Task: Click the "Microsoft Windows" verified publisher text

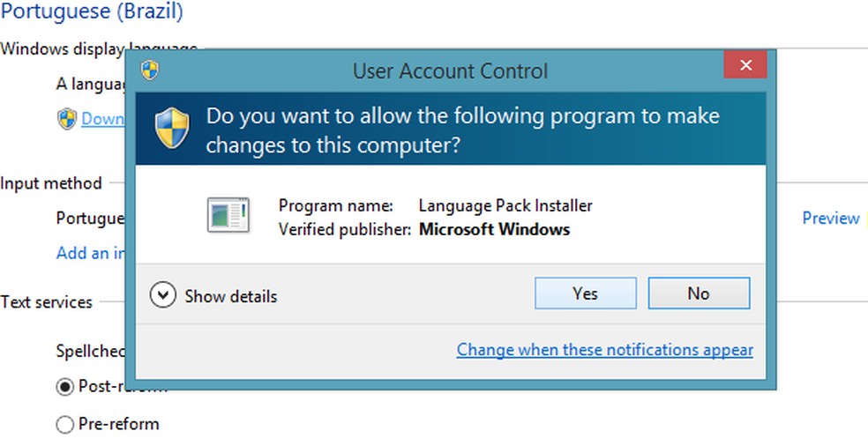Action: 494,229
